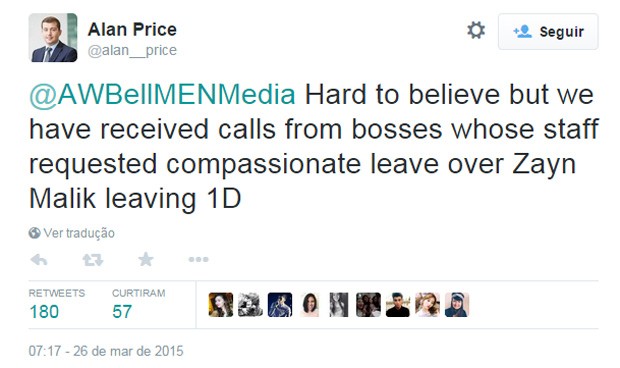Click the globe icon beside Ver tradução
620x368 pixels.
click(34, 233)
